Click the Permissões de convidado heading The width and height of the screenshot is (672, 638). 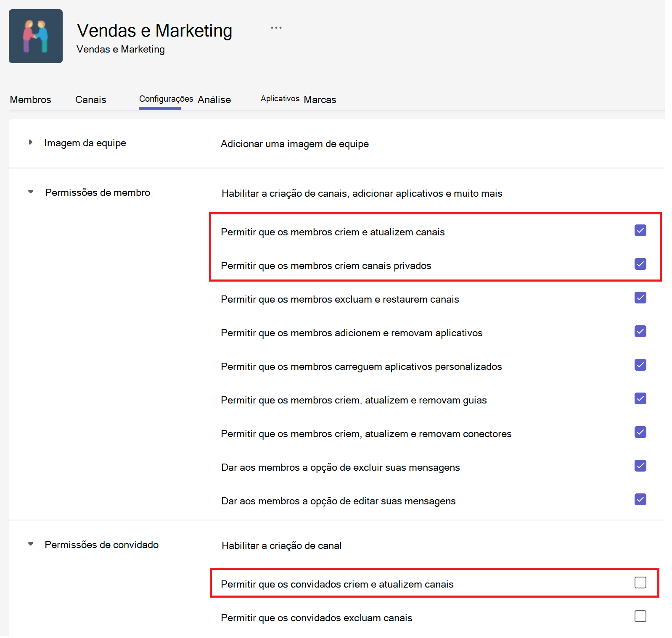[102, 545]
